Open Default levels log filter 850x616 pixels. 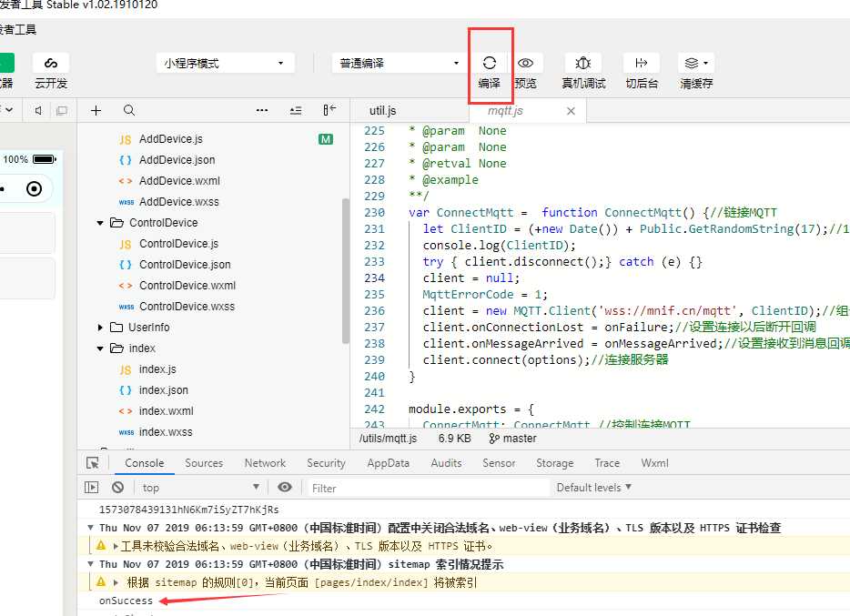click(x=593, y=487)
